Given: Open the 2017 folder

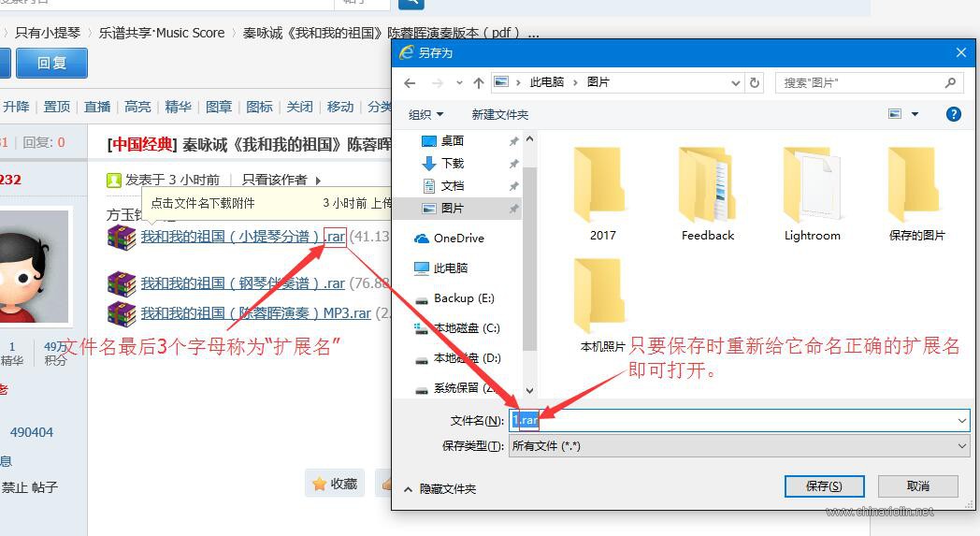Looking at the screenshot, I should click(602, 194).
